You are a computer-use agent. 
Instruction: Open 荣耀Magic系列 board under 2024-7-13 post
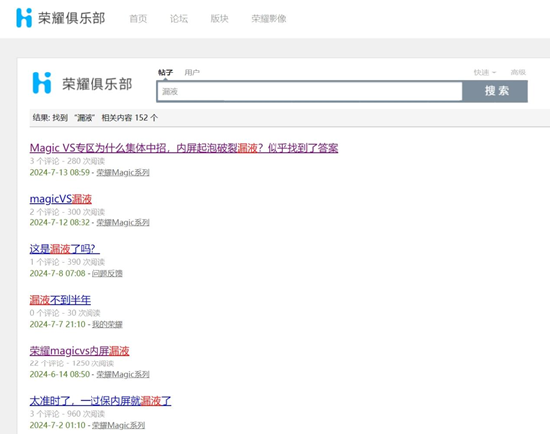[x=123, y=173]
